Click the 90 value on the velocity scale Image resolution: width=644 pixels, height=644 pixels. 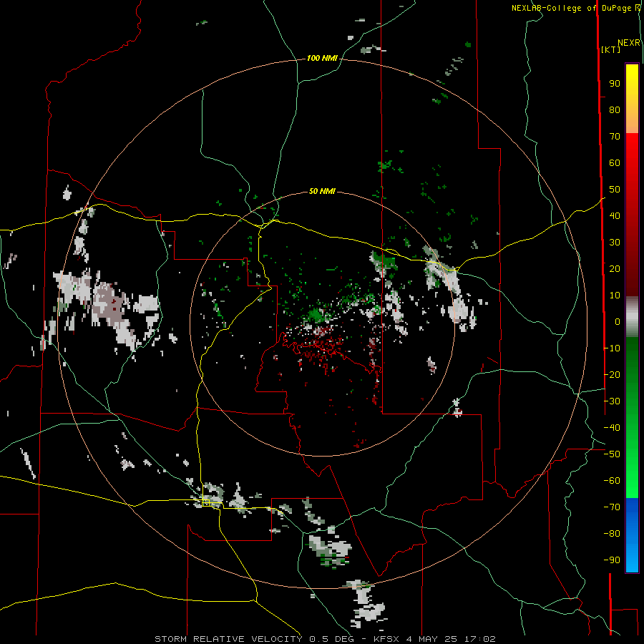click(615, 84)
